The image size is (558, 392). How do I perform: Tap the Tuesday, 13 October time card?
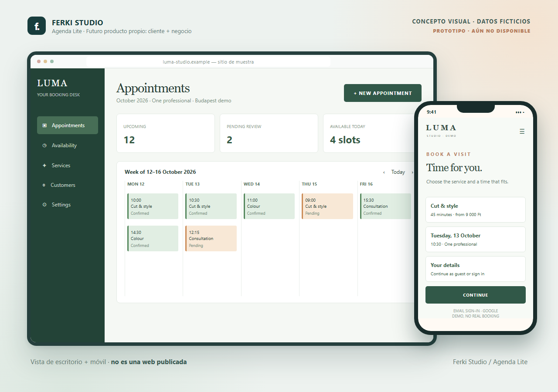(x=476, y=239)
